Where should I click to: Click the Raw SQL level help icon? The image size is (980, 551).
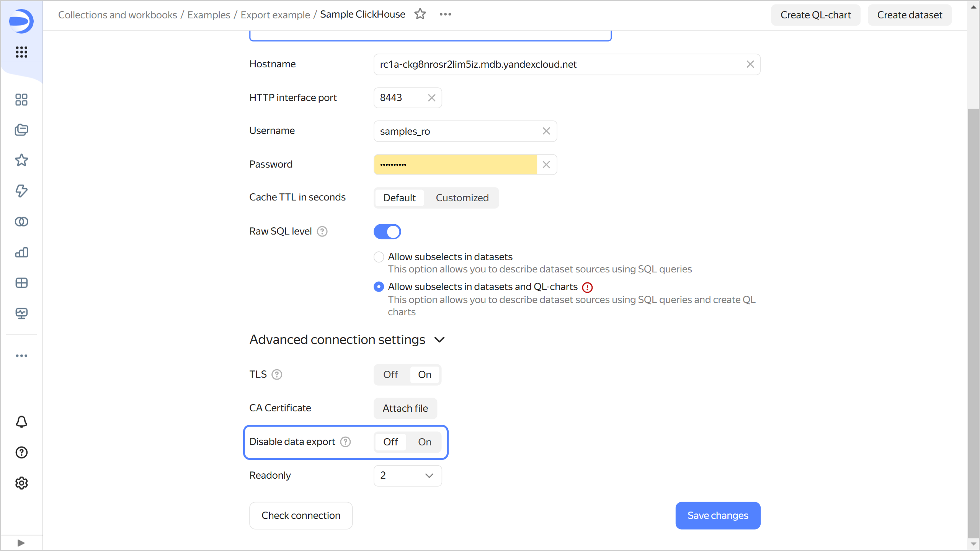coord(322,231)
